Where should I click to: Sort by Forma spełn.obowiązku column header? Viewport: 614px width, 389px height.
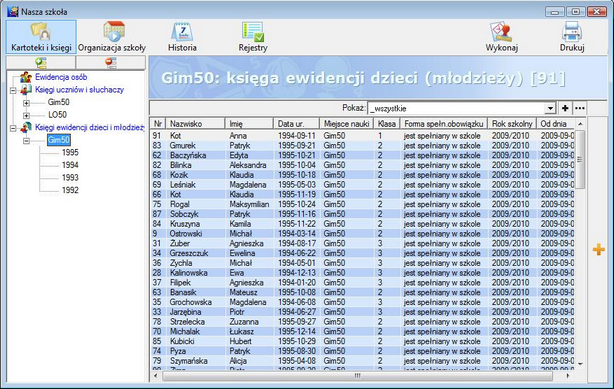(x=444, y=124)
